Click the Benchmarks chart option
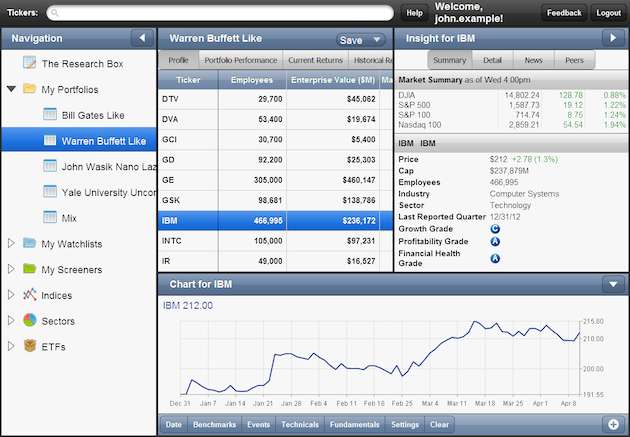 coord(215,425)
